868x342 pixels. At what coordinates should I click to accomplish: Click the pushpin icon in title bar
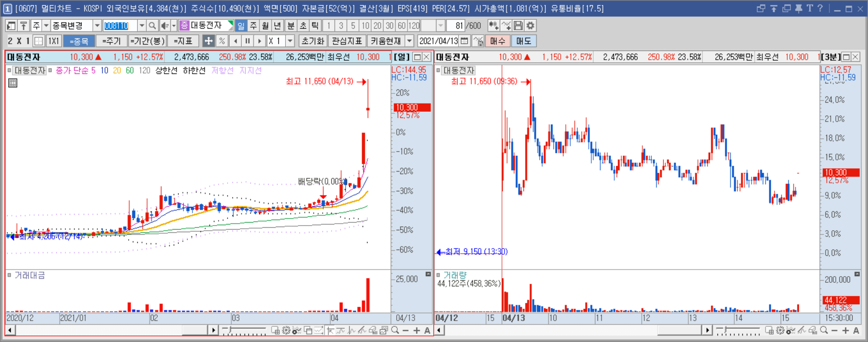(x=799, y=8)
